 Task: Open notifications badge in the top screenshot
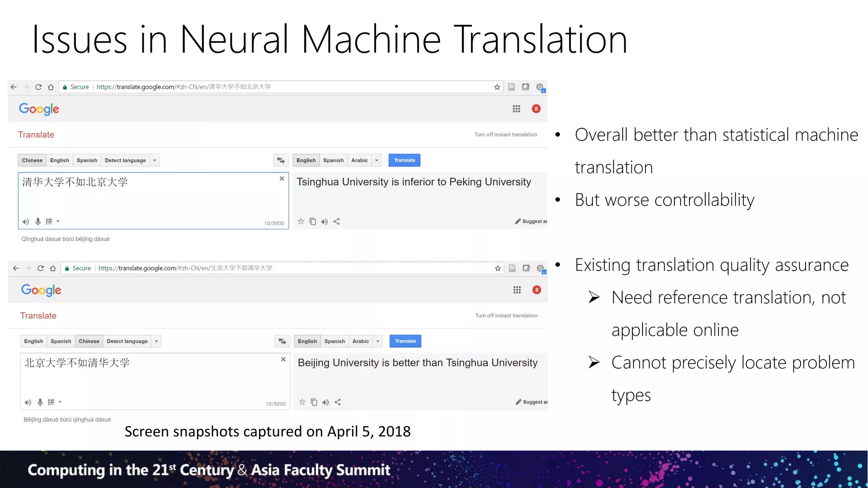pyautogui.click(x=536, y=109)
